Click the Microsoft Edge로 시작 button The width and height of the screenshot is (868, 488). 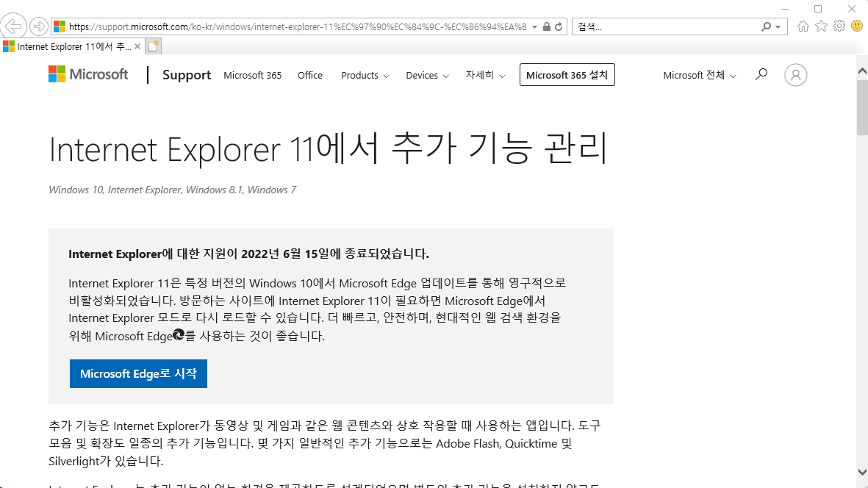[x=138, y=373]
